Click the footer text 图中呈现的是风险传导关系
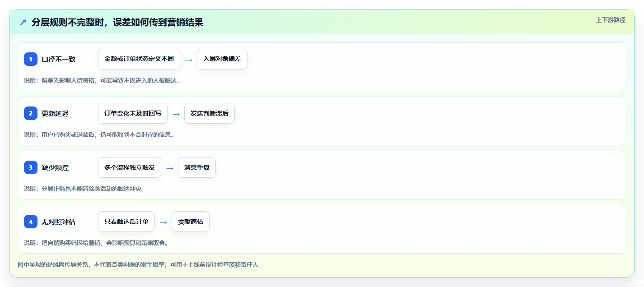This screenshot has height=287, width=644. [x=140, y=264]
